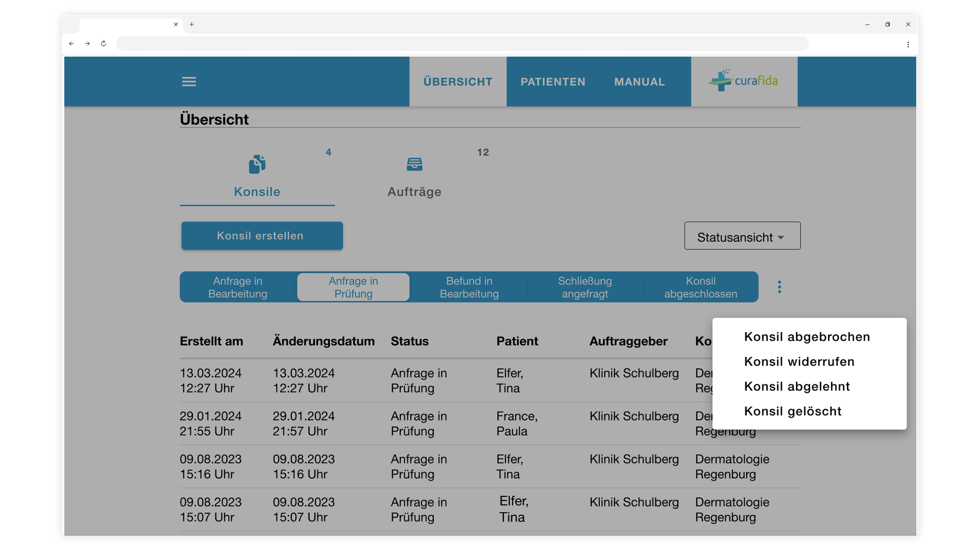The image size is (980, 551).
Task: Click the curafida logo
Action: click(744, 81)
